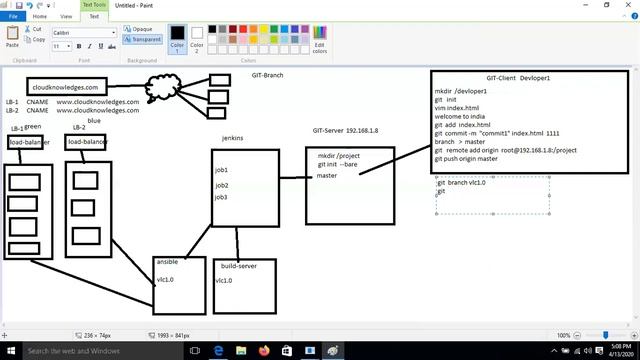The image size is (640, 360).
Task: Toggle Italic text formatting
Action: coord(90,46)
